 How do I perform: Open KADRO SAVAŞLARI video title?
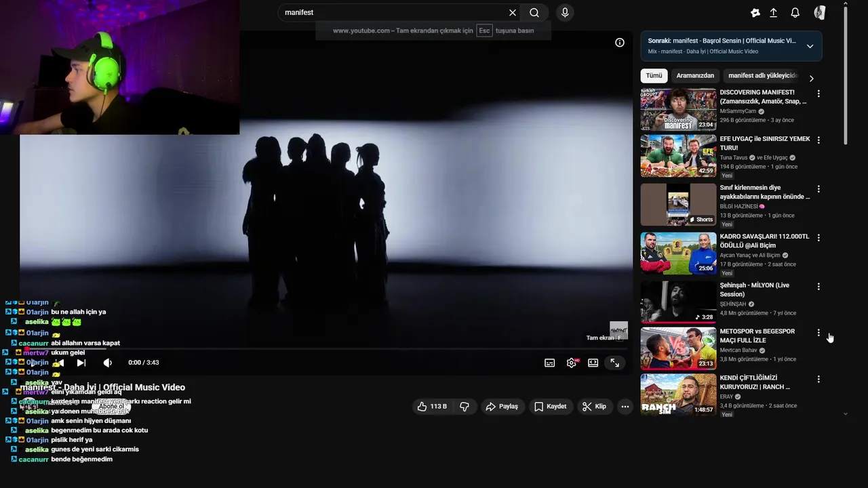pos(764,241)
